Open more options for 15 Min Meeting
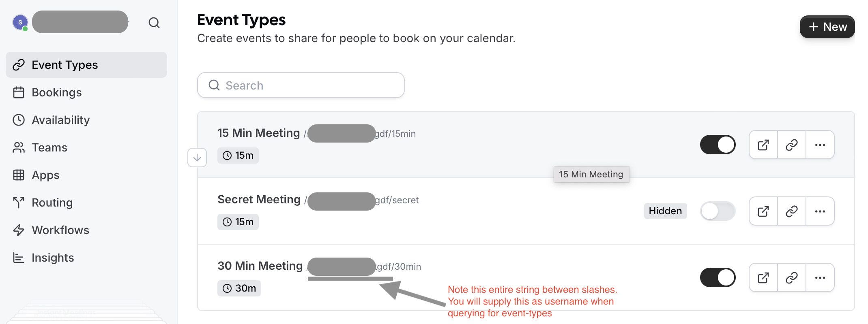This screenshot has width=868, height=324. pos(820,145)
